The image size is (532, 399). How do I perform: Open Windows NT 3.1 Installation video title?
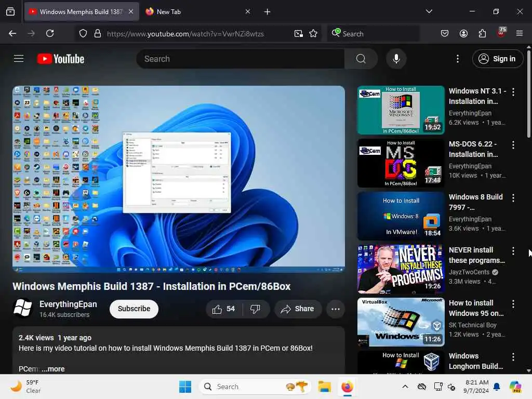tap(477, 96)
